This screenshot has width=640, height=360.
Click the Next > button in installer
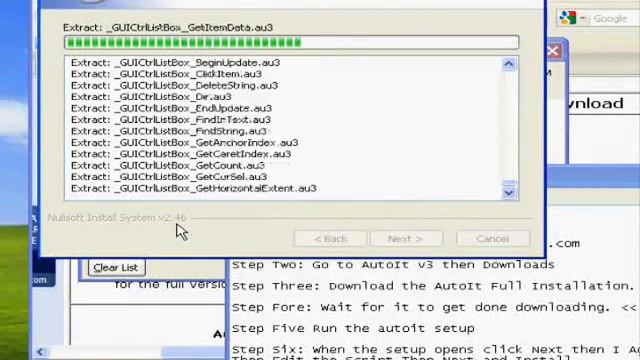(x=406, y=239)
